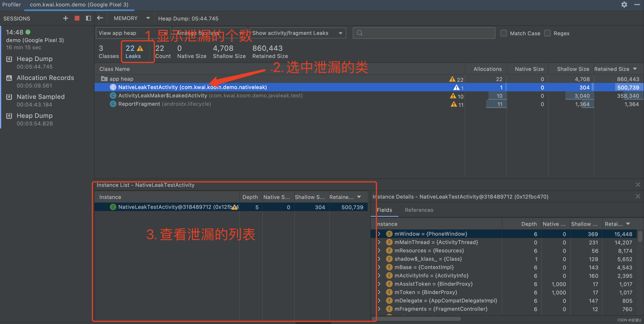Image resolution: width=644 pixels, height=324 pixels.
Task: Close the Instance Details panel
Action: 638,196
